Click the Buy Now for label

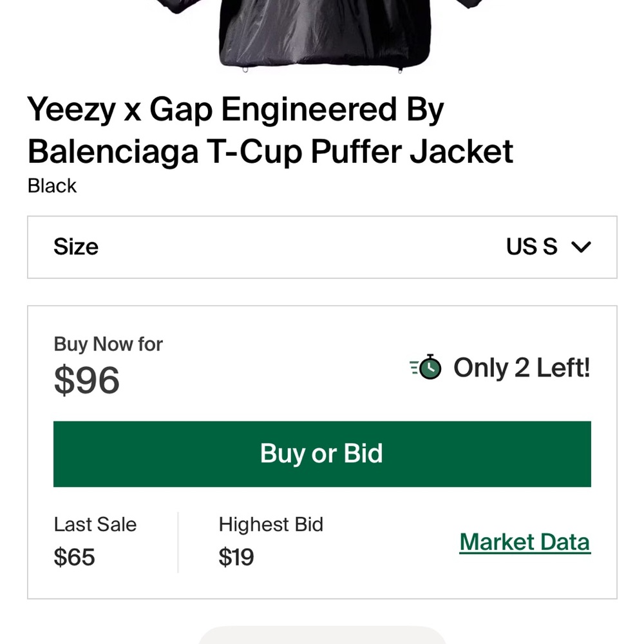pyautogui.click(x=108, y=344)
